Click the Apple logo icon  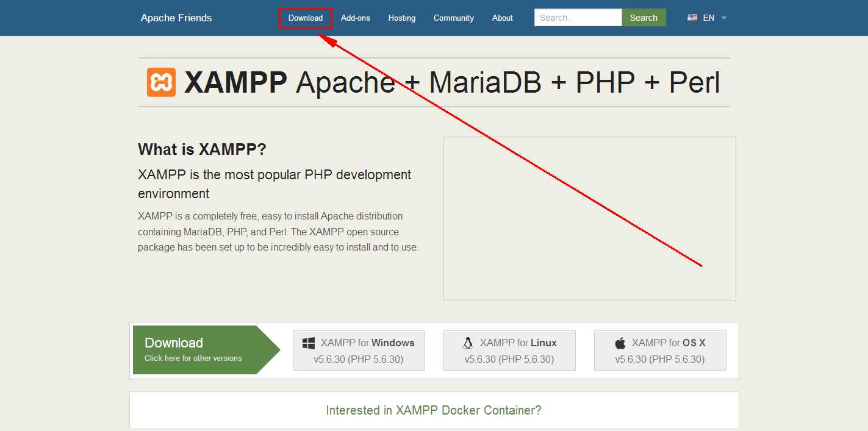point(620,343)
